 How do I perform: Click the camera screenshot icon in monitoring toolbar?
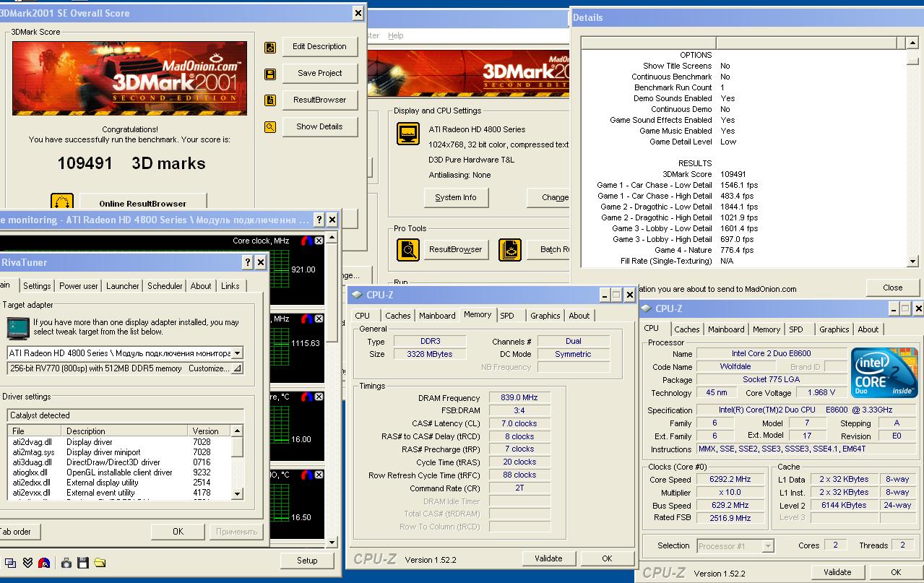(x=66, y=562)
